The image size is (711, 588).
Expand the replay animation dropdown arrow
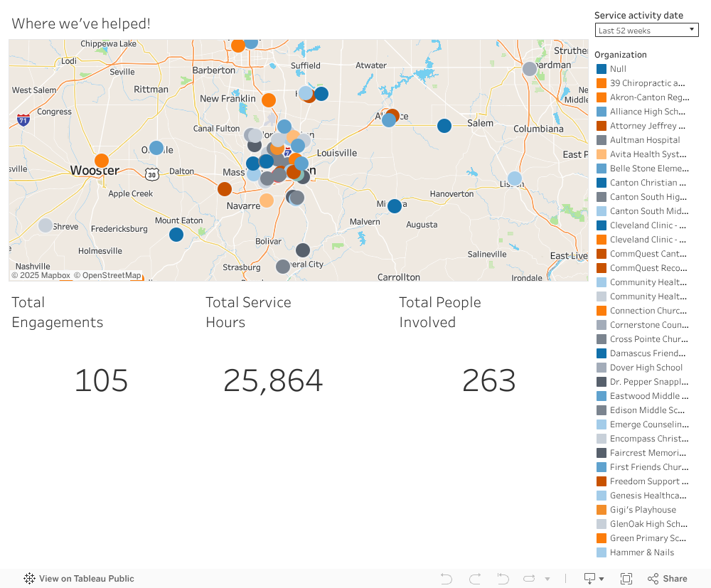[x=547, y=579]
